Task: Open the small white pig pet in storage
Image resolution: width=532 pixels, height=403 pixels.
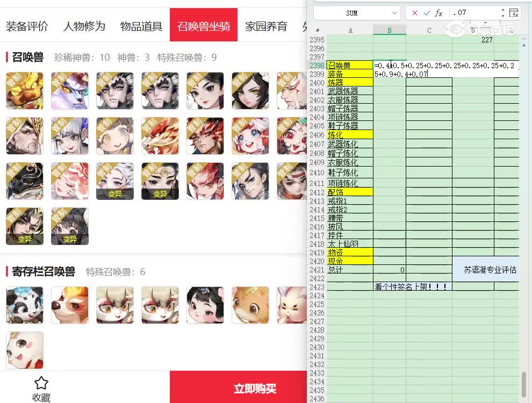Action: tap(25, 350)
